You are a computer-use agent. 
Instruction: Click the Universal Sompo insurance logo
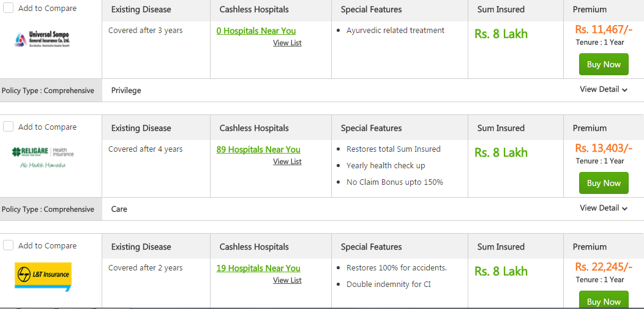(x=42, y=39)
